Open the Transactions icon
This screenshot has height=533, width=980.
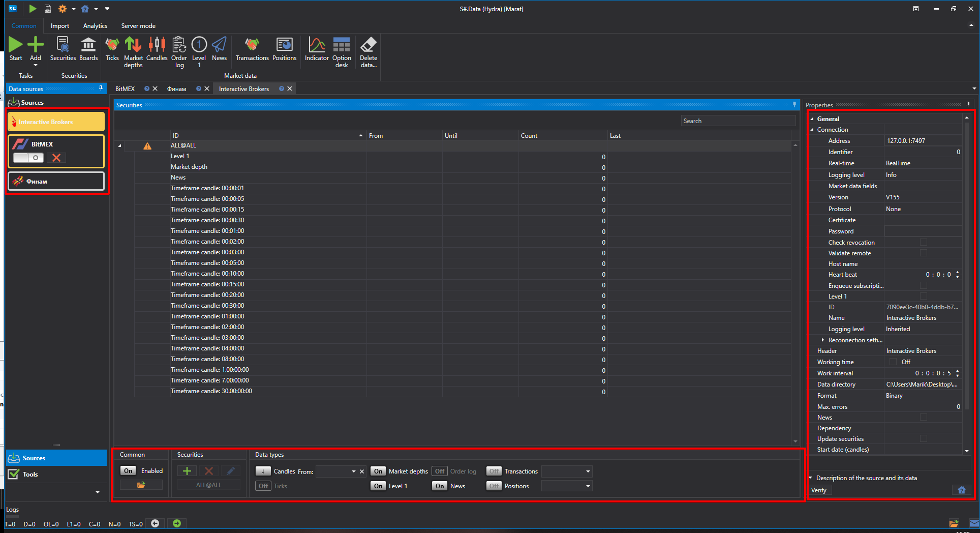[252, 45]
